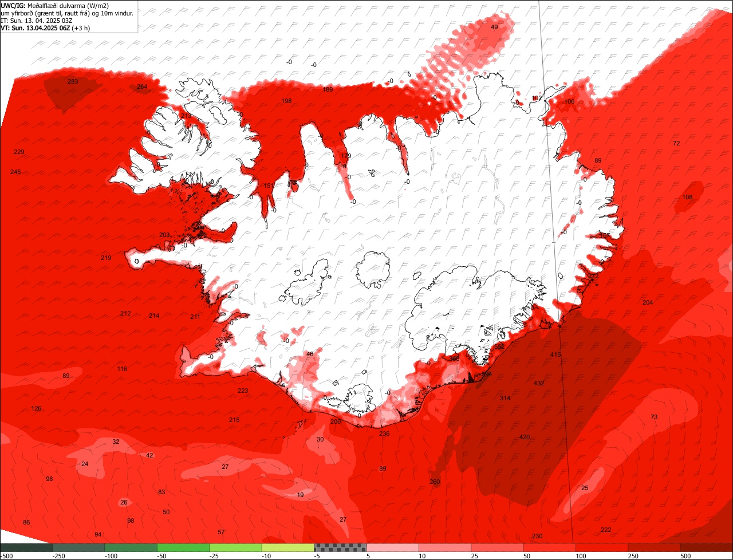Viewport: 733px width, 560px height.
Task: Click the subtitle line mentioning '10m vindur'
Action: click(x=68, y=13)
